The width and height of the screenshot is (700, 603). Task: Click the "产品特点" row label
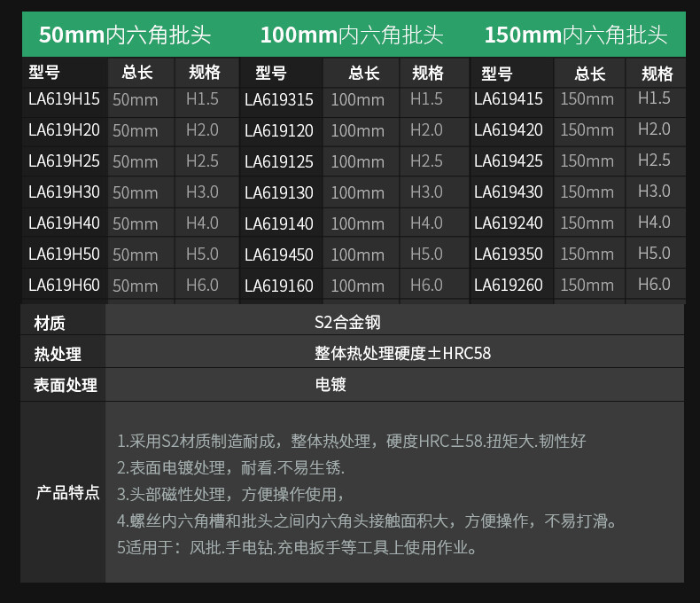[x=68, y=493]
